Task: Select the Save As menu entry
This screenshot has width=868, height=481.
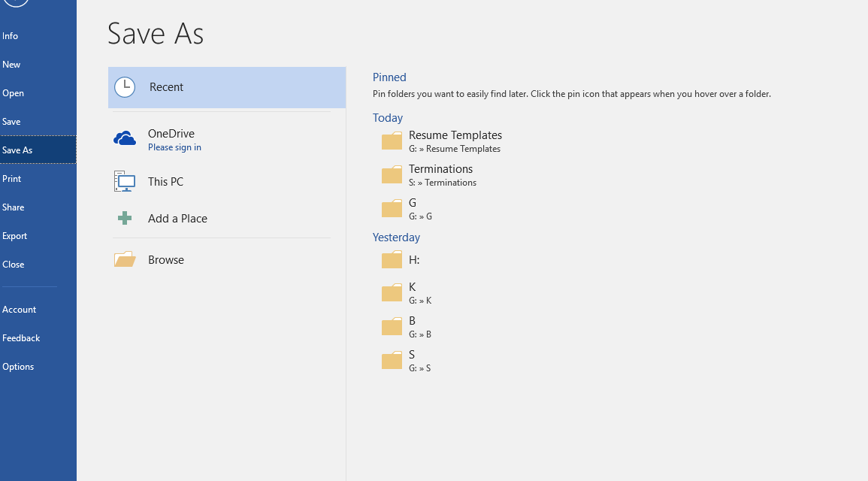Action: coord(38,150)
